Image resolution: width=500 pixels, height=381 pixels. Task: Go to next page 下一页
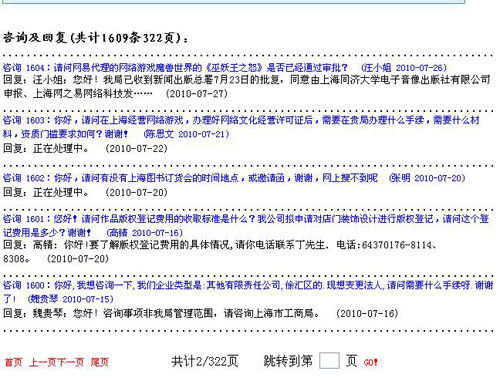click(70, 362)
